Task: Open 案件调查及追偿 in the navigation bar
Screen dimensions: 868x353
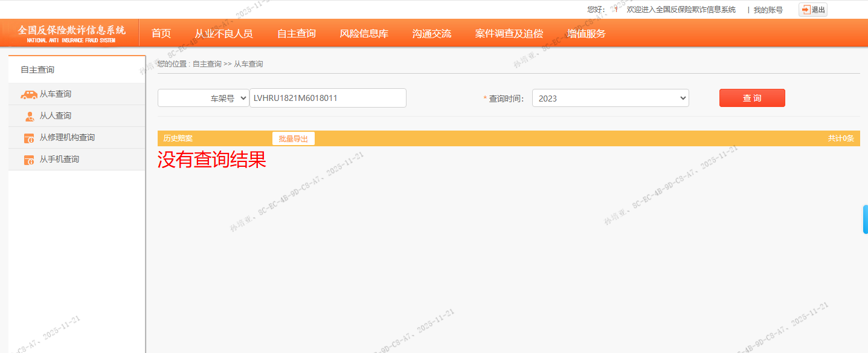Action: pos(509,34)
